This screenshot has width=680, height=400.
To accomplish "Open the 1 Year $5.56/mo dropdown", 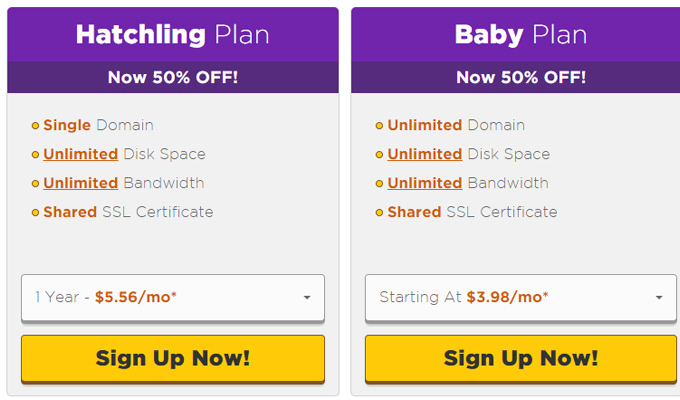I will pyautogui.click(x=173, y=298).
